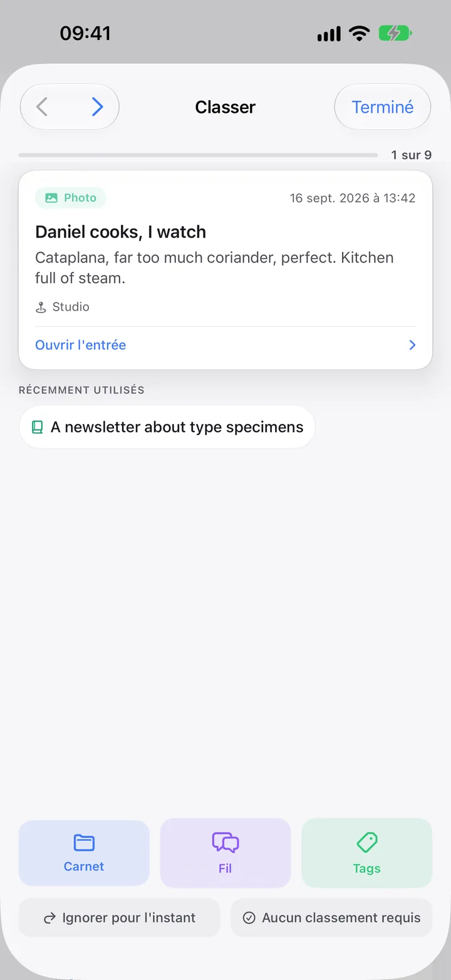Open the entry via the Ouvrir l'entrée link

point(81,345)
